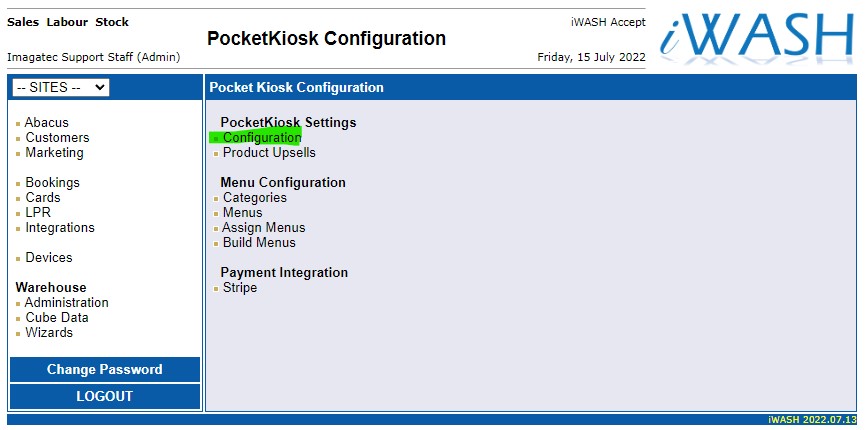This screenshot has width=865, height=430.
Task: Go to Abacus page
Action: 47,123
